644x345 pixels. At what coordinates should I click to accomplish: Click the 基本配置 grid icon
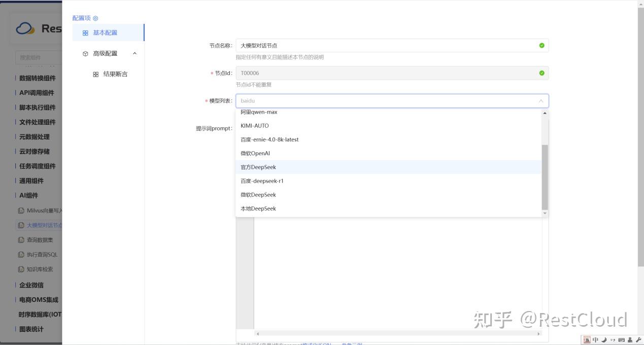pyautogui.click(x=84, y=32)
